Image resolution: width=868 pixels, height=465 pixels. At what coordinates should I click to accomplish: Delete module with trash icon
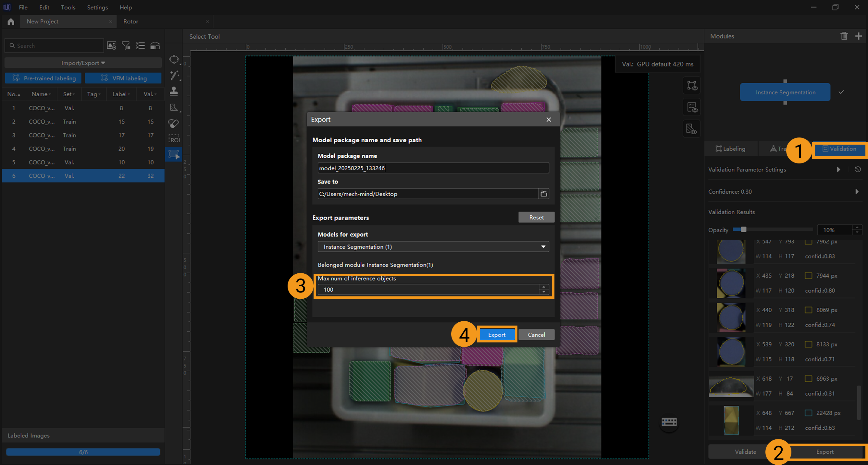coord(844,36)
